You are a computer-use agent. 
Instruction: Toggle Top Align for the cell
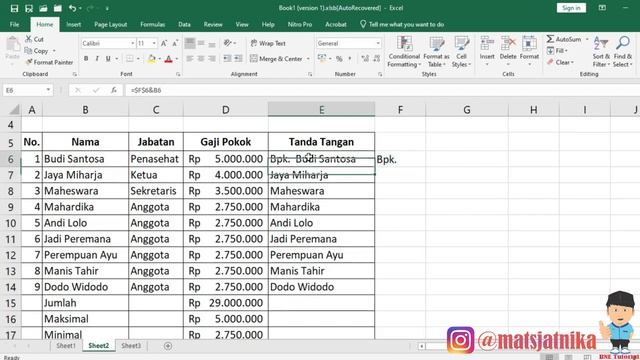click(x=190, y=43)
